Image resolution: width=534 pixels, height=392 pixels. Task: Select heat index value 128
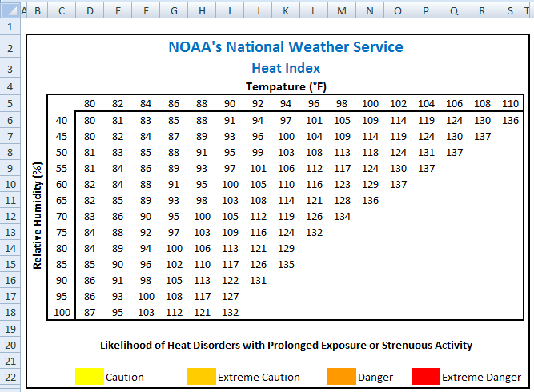tap(343, 201)
